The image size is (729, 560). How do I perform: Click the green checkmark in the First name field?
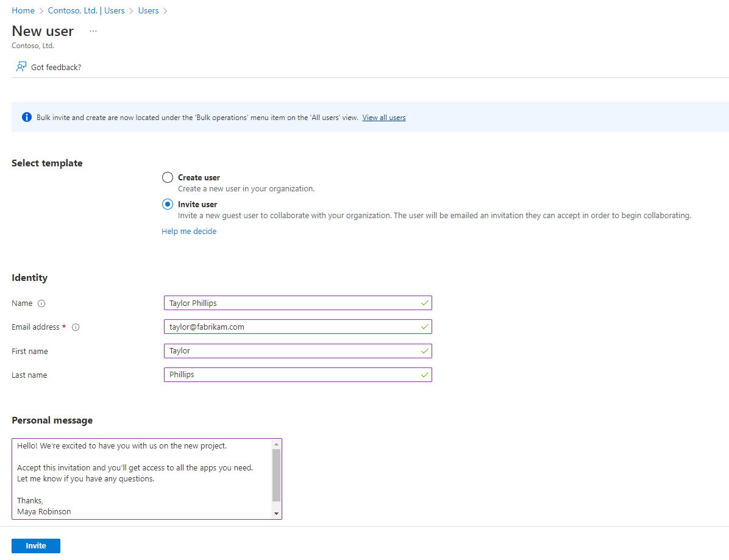424,351
